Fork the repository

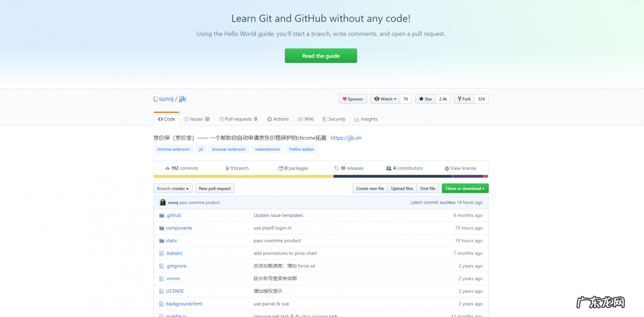[x=464, y=99]
